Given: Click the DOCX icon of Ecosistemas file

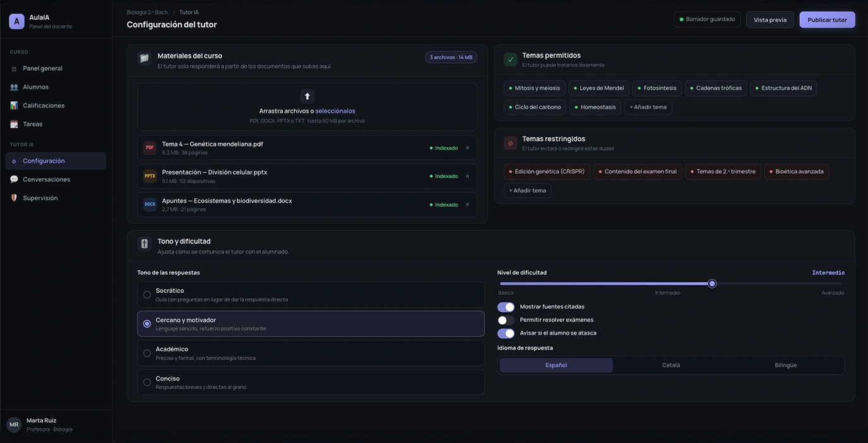Looking at the screenshot, I should (x=150, y=205).
